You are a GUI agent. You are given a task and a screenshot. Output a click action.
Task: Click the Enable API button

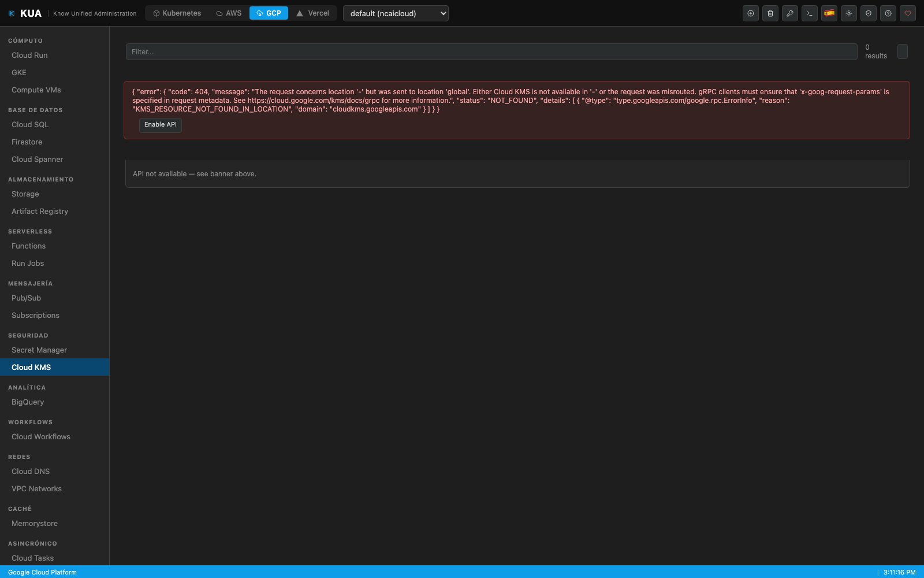coord(161,125)
